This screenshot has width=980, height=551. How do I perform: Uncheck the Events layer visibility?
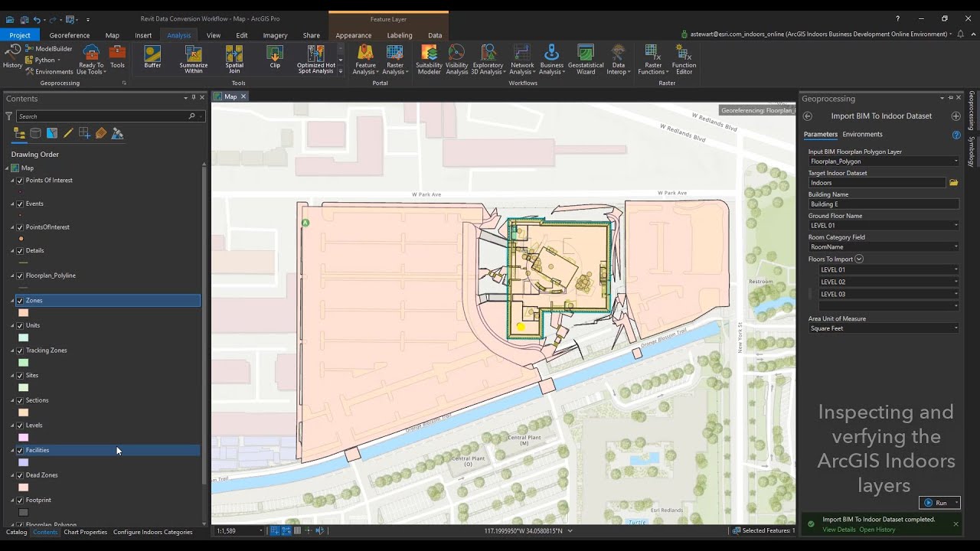tap(20, 204)
